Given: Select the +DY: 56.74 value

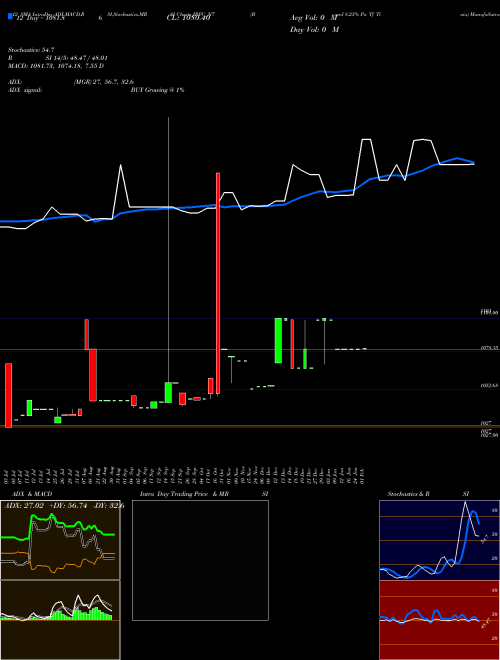Looking at the screenshot, I should (68, 506).
